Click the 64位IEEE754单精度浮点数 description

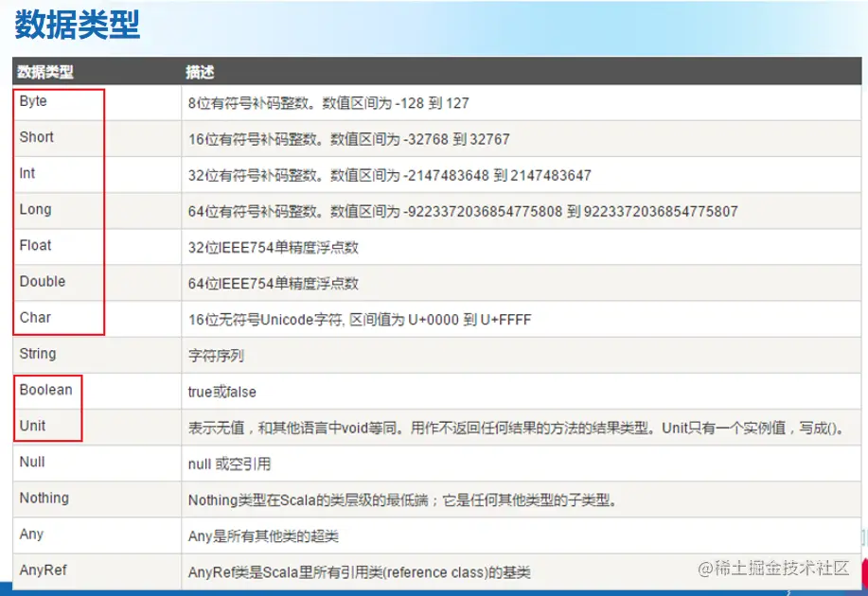[274, 284]
